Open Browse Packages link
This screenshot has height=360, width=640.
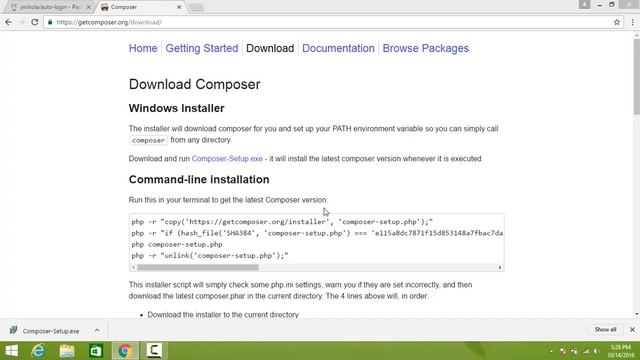(425, 48)
